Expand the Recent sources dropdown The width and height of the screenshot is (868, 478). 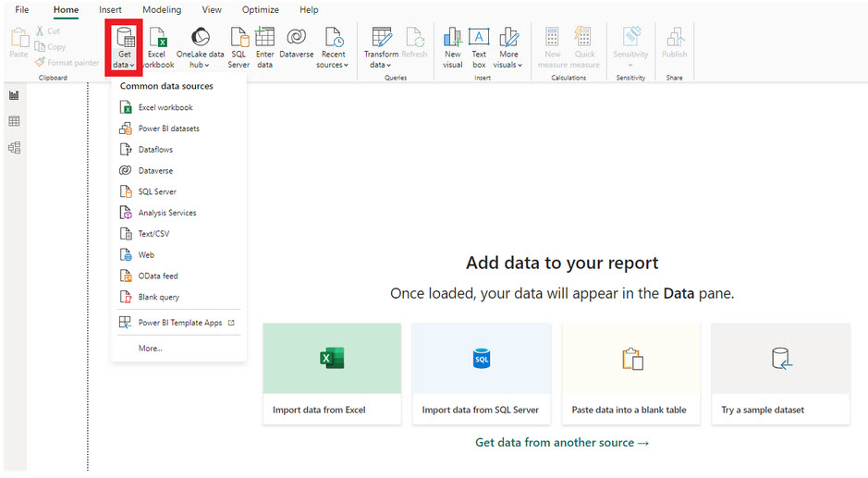tap(333, 48)
